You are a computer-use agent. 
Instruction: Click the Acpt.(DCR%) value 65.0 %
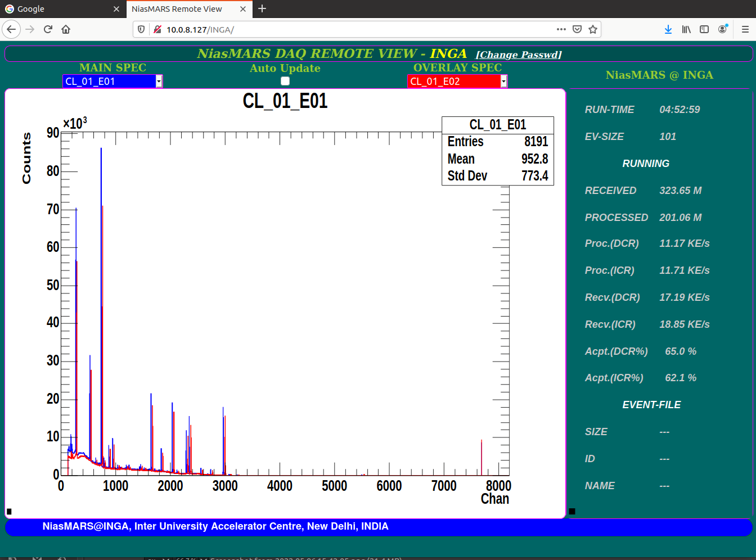coord(681,351)
